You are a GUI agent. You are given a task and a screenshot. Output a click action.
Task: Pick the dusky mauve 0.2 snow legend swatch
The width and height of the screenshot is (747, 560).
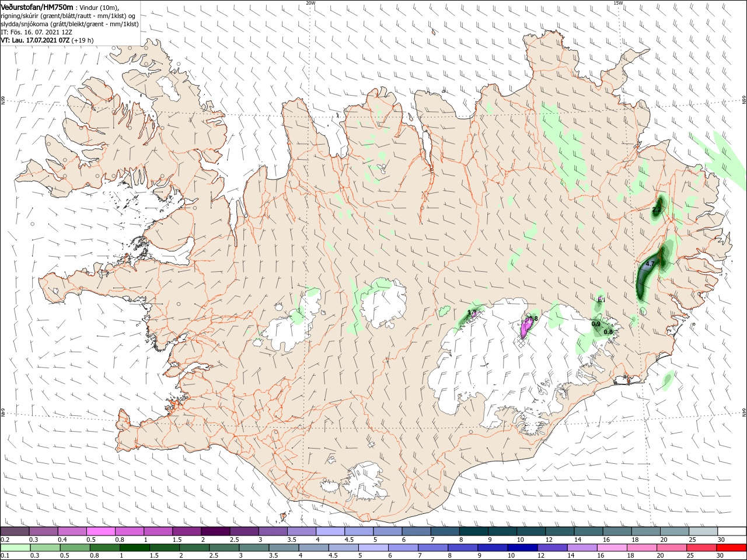coord(15,531)
